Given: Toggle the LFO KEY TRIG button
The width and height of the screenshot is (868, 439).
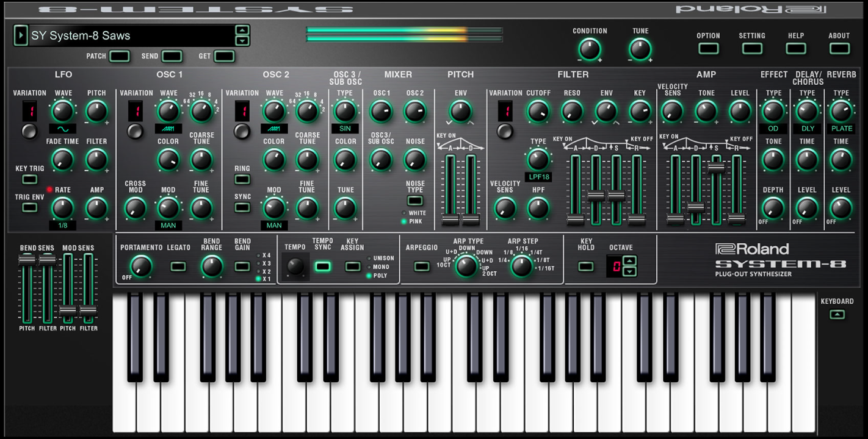Looking at the screenshot, I should (29, 179).
